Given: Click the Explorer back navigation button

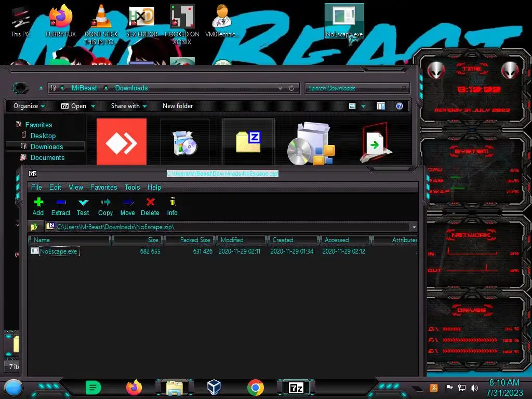Looking at the screenshot, I should point(21,88).
